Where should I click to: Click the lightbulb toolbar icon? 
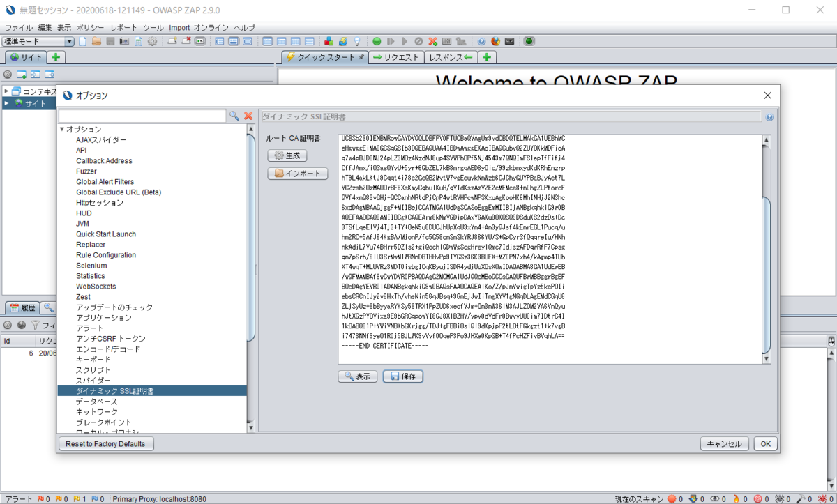coord(356,42)
